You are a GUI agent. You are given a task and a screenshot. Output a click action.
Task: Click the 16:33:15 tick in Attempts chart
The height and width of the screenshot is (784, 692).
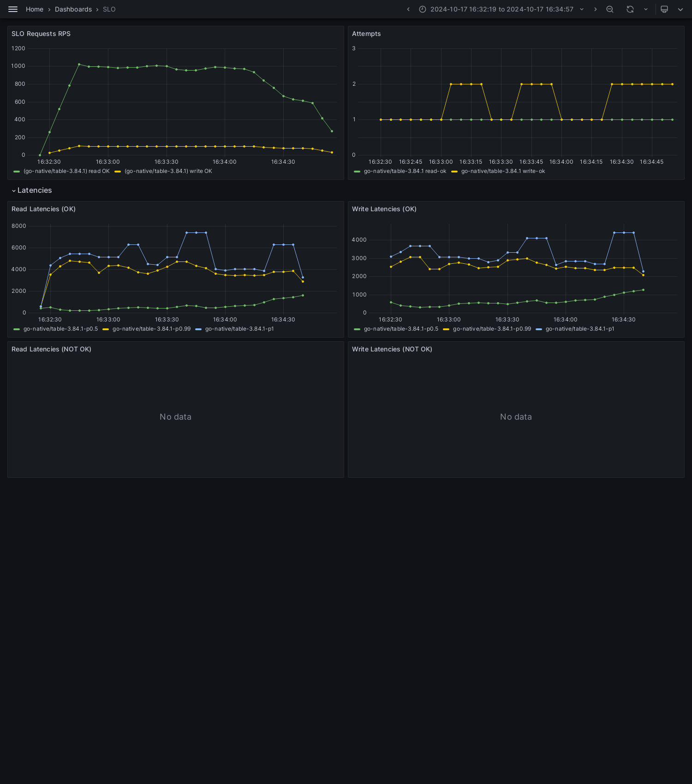[x=471, y=162]
